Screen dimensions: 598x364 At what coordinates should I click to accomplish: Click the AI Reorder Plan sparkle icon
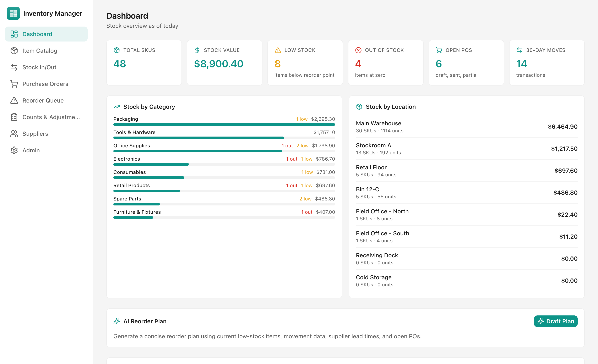click(117, 321)
